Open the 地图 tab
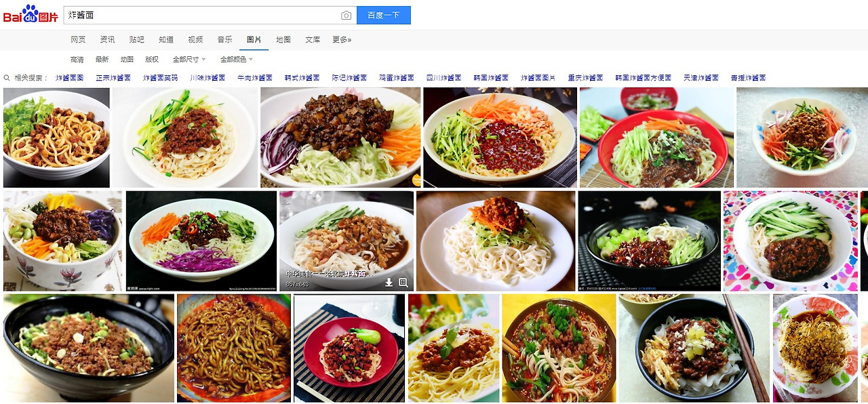868x404 pixels. [x=283, y=40]
